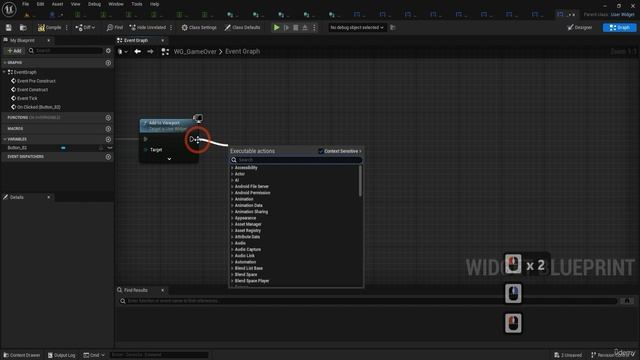
Task: Open the View menu
Action: 76,4
